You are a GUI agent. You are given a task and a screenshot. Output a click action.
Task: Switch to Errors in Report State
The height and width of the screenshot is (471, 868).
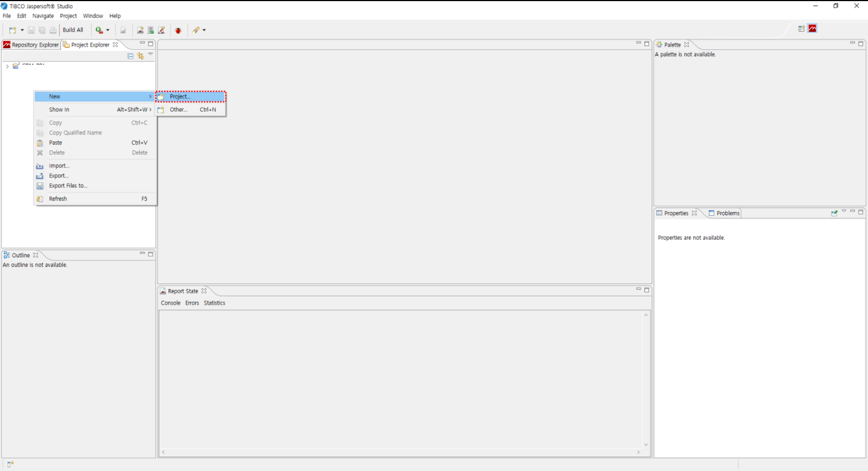click(192, 303)
